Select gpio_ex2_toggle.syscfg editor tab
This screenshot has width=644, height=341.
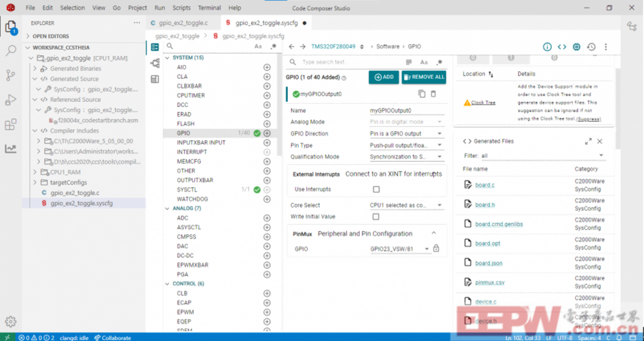tap(266, 23)
